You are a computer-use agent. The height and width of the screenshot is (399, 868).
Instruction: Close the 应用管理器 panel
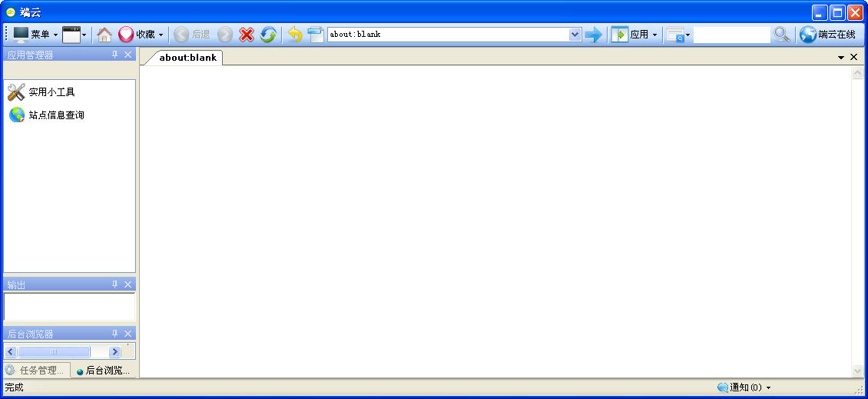click(128, 55)
